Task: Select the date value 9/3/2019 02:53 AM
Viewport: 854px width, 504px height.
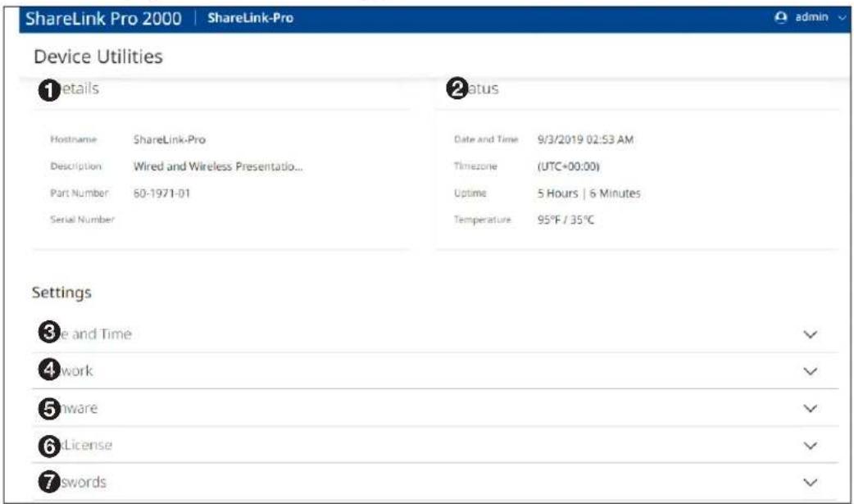Action: pos(585,139)
